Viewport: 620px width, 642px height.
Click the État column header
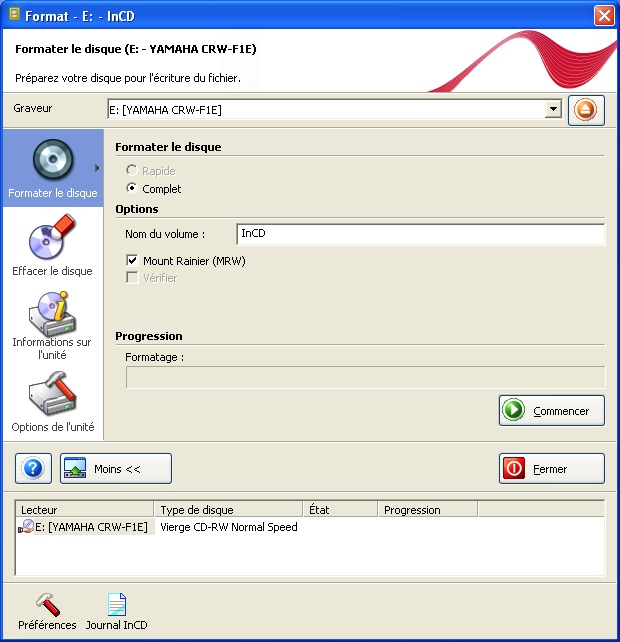point(340,510)
